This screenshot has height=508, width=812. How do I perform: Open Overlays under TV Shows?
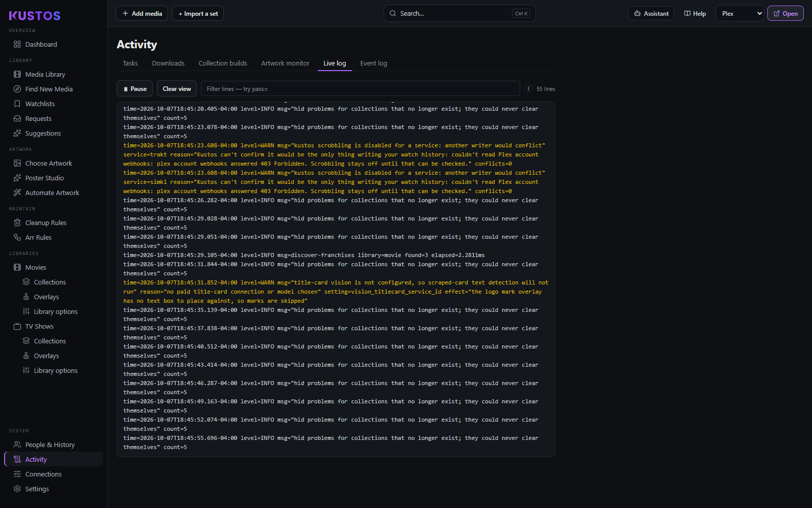coord(46,356)
